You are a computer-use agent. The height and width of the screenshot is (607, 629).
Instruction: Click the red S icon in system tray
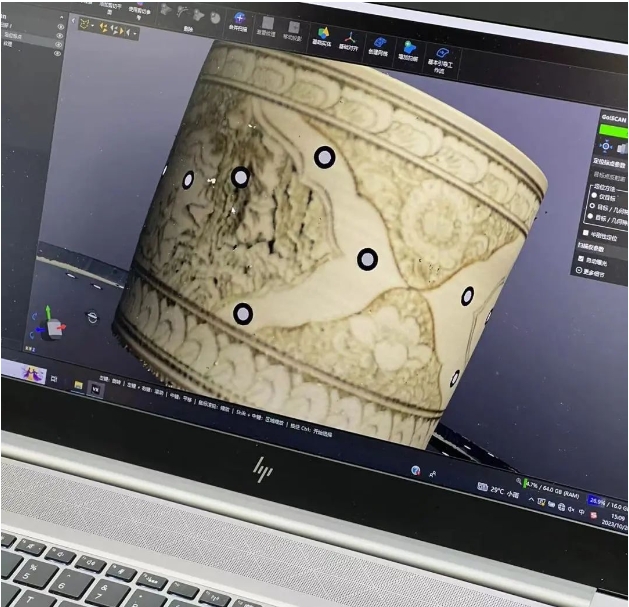tap(594, 515)
